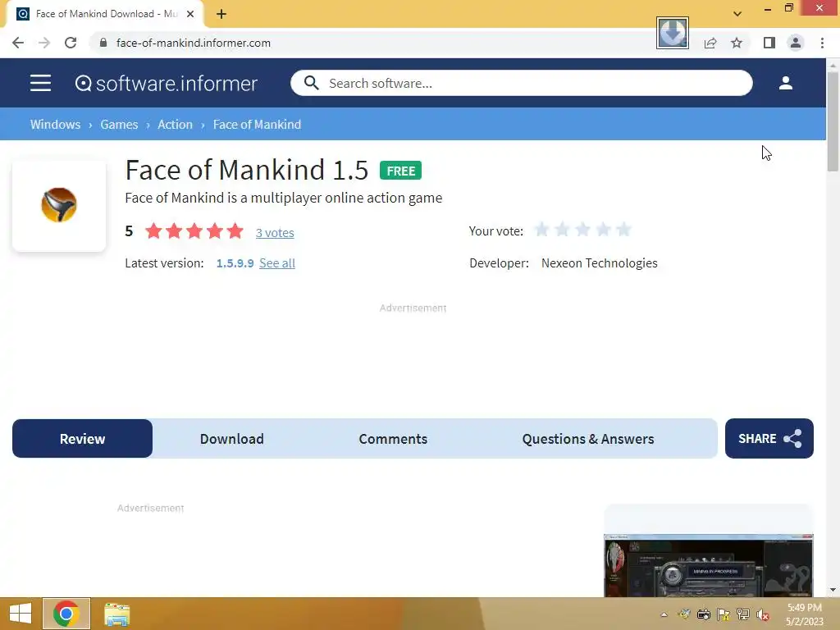
Task: View site lock security info
Action: click(103, 43)
